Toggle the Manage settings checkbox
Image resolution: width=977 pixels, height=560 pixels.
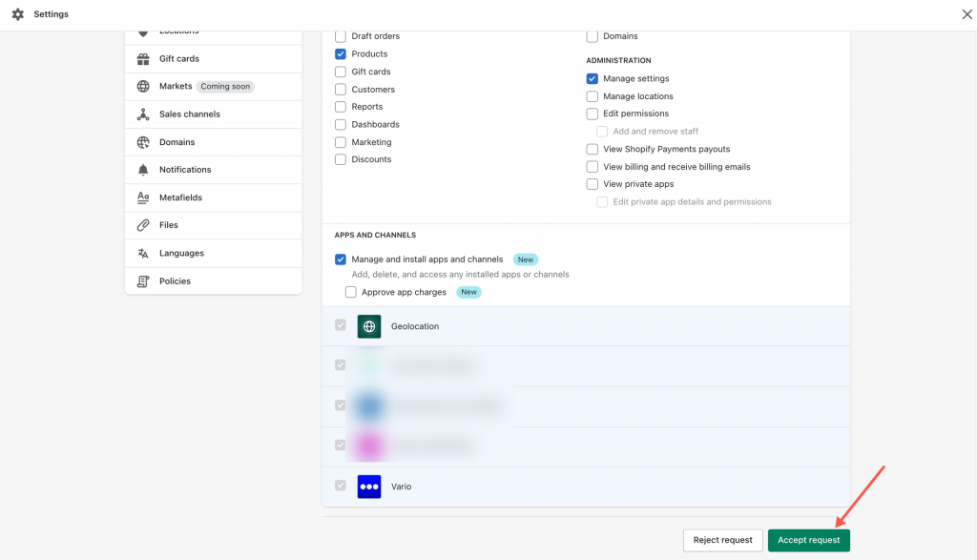[592, 79]
